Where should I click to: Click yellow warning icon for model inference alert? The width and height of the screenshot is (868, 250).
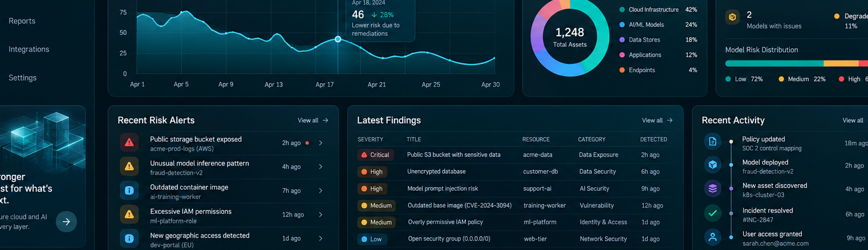[x=129, y=166]
